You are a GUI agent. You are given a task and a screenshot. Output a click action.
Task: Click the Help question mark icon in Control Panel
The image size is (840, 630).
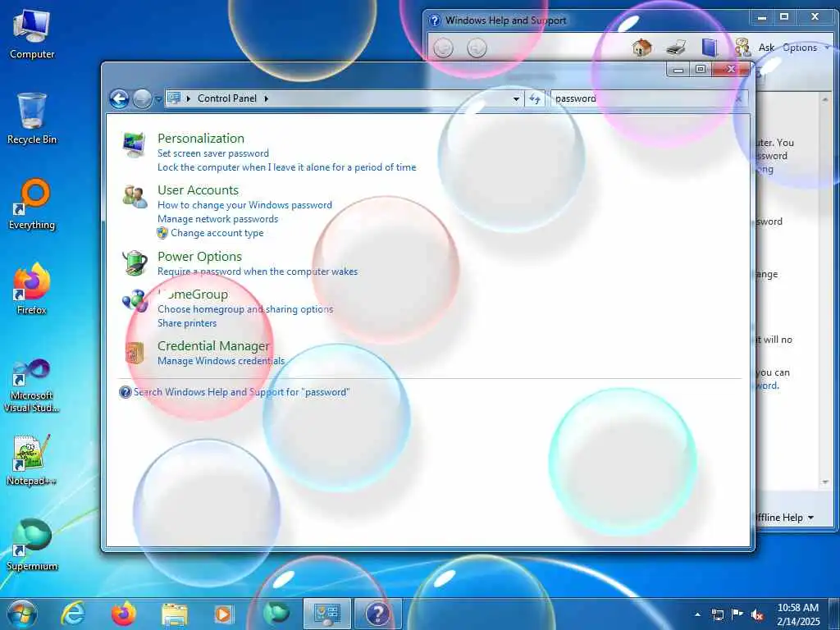(125, 392)
